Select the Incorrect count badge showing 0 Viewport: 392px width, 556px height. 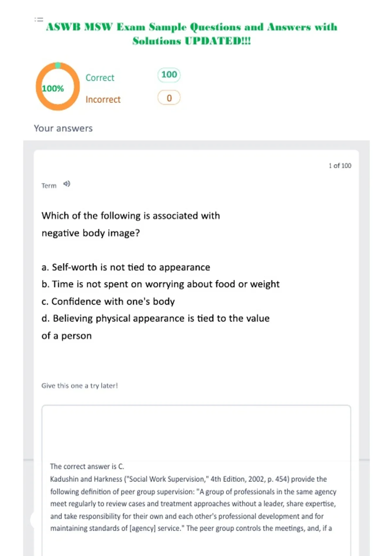[169, 98]
